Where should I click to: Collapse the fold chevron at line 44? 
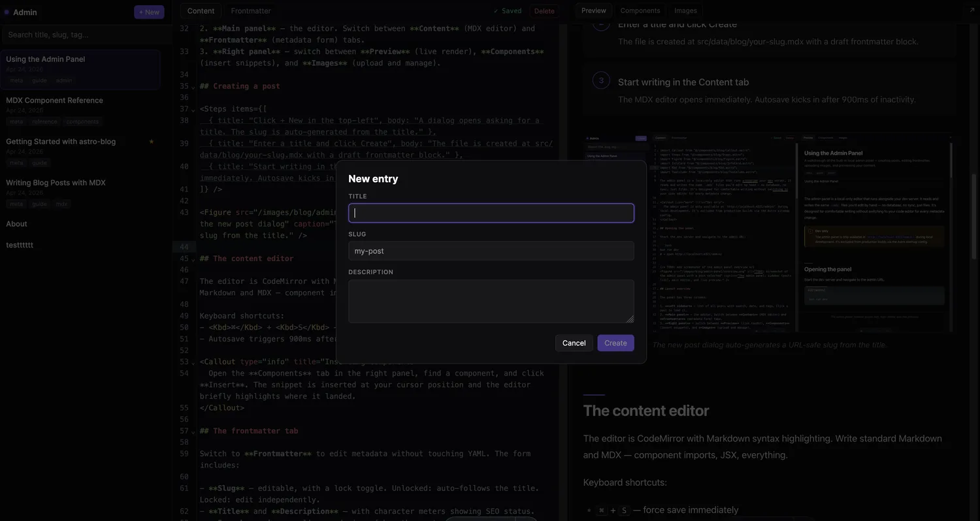193,247
